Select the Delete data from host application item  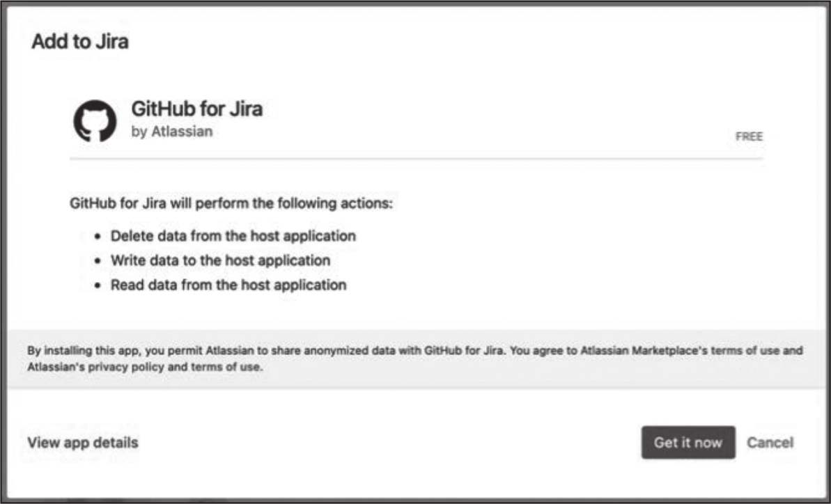click(x=233, y=236)
